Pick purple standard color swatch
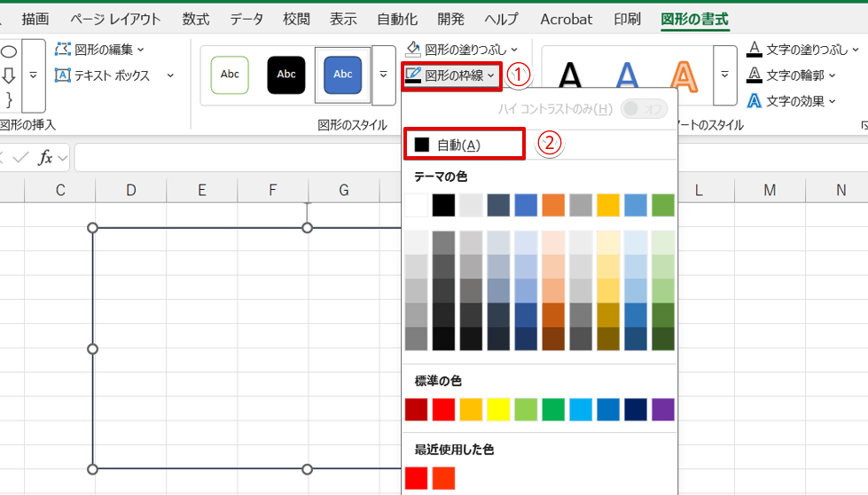868x495 pixels. [663, 410]
